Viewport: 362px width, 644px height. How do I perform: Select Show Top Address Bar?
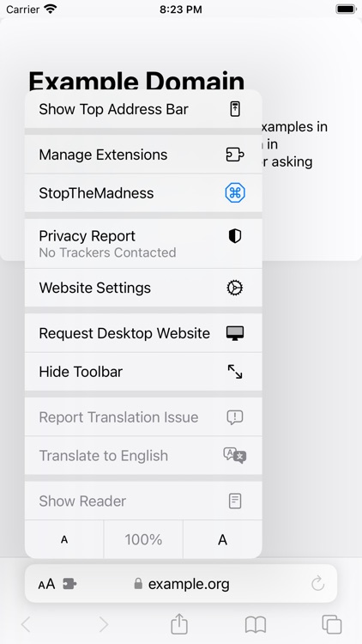coord(143,109)
